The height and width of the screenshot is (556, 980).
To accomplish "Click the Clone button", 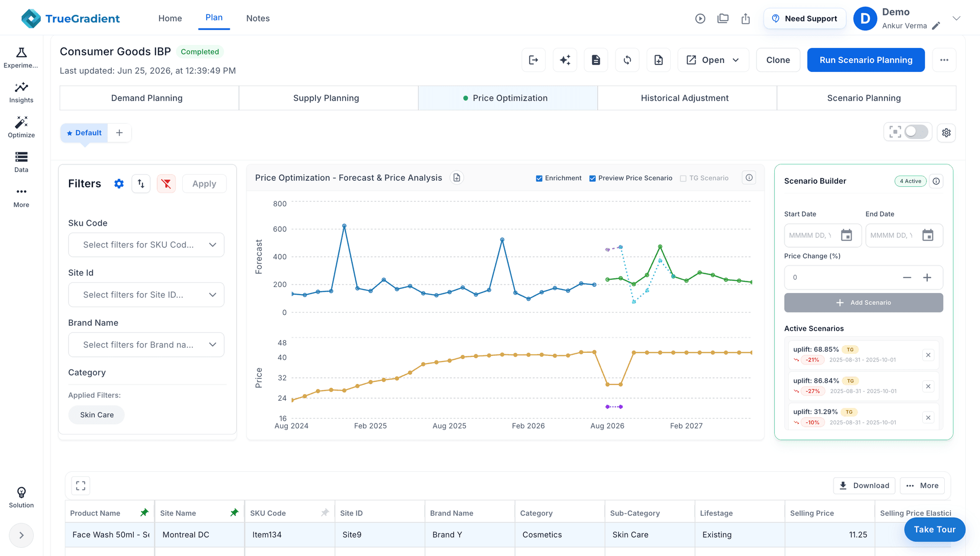I will coord(778,60).
